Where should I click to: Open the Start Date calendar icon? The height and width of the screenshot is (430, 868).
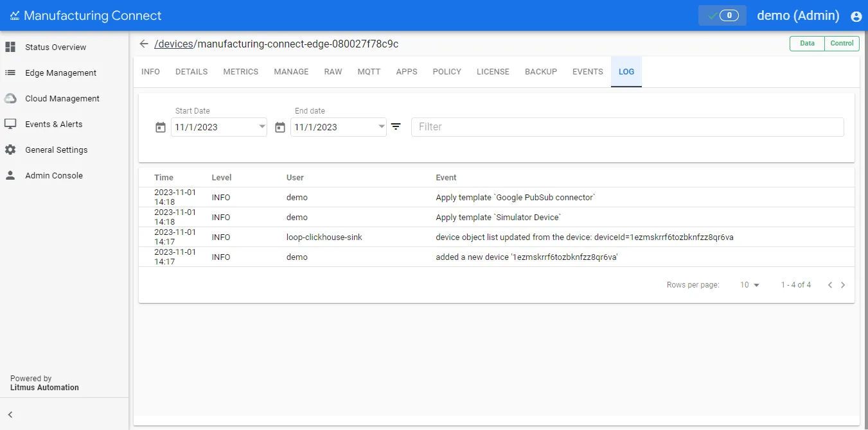pos(161,127)
